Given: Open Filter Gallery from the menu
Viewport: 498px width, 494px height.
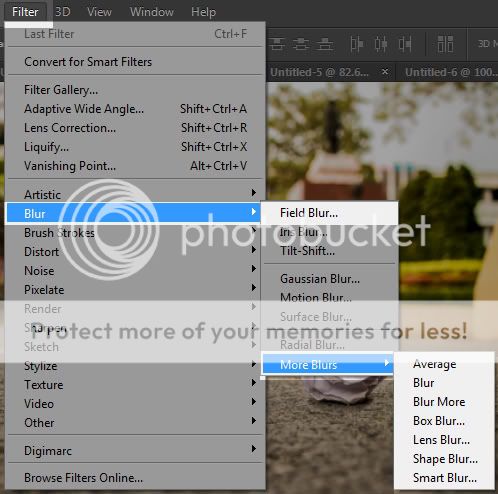Looking at the screenshot, I should tap(135, 90).
